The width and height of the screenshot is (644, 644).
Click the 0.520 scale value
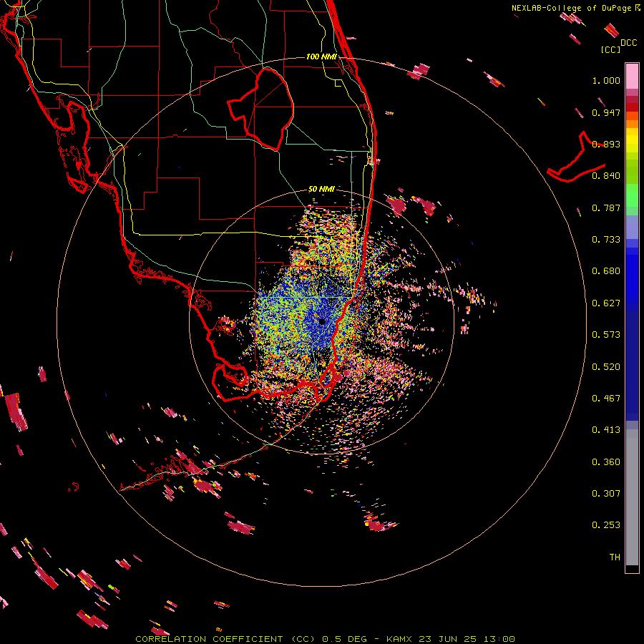point(606,367)
